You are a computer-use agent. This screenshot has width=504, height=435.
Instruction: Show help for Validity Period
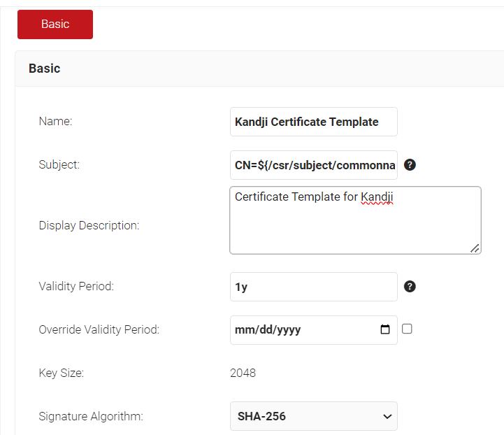click(x=410, y=287)
